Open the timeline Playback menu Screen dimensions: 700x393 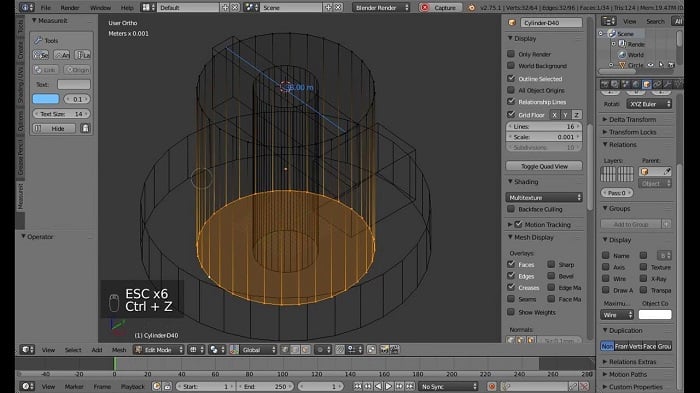coord(133,386)
